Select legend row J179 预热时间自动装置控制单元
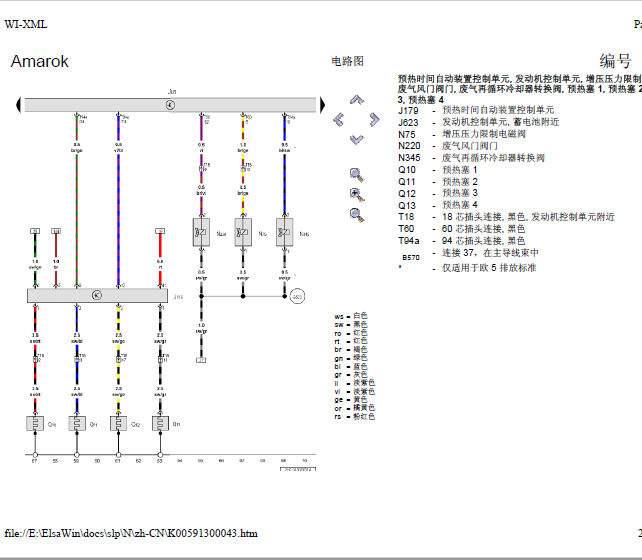Screen dimensions: 642x560 coord(476,110)
